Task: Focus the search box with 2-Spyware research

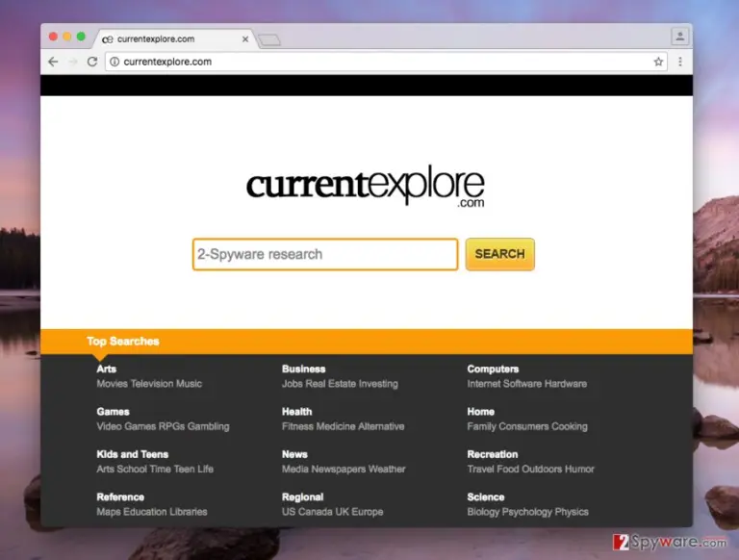Action: pyautogui.click(x=325, y=255)
